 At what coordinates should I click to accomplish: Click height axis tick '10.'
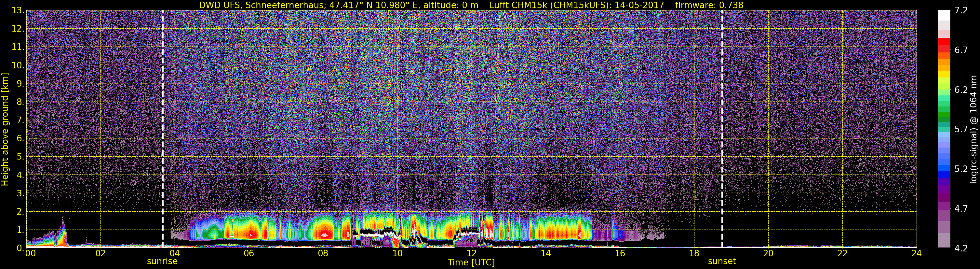18,65
